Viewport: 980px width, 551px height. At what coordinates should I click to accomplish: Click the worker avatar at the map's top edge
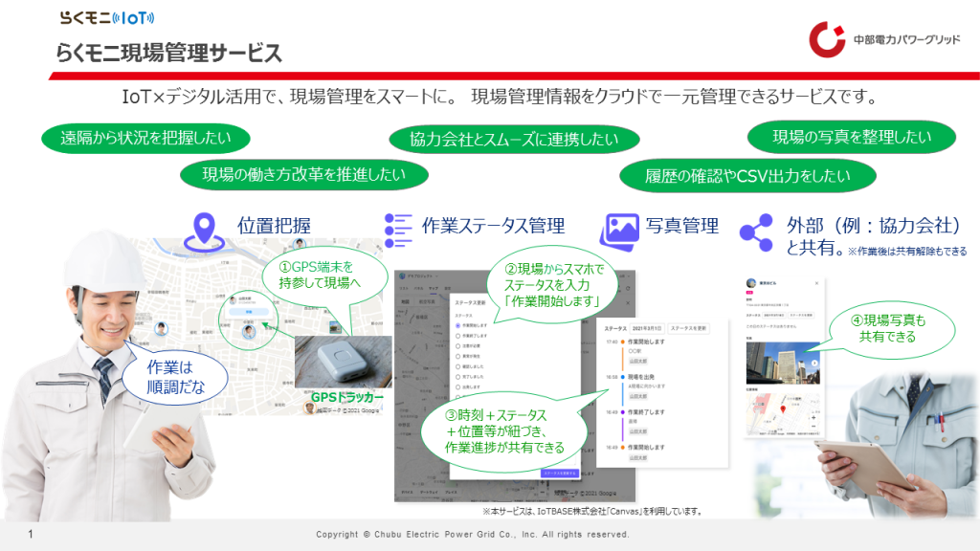click(300, 243)
